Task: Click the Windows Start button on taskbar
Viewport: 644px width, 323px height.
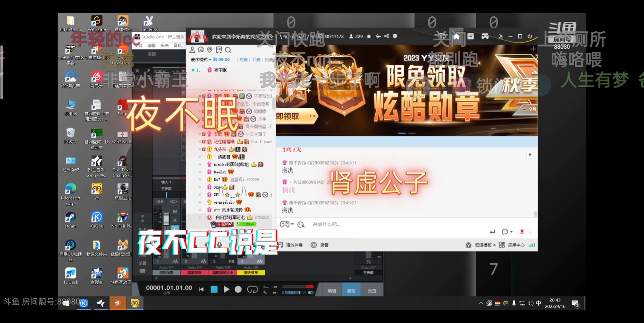Action: click(66, 304)
